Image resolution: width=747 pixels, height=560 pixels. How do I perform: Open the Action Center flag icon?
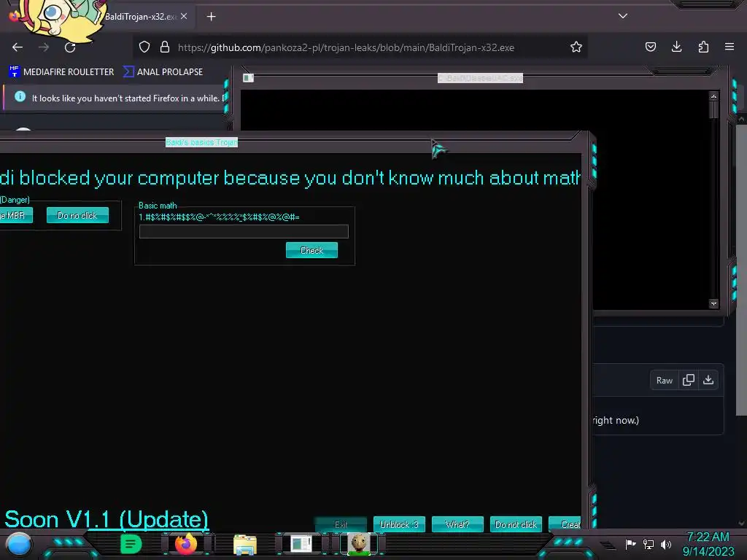click(x=630, y=544)
